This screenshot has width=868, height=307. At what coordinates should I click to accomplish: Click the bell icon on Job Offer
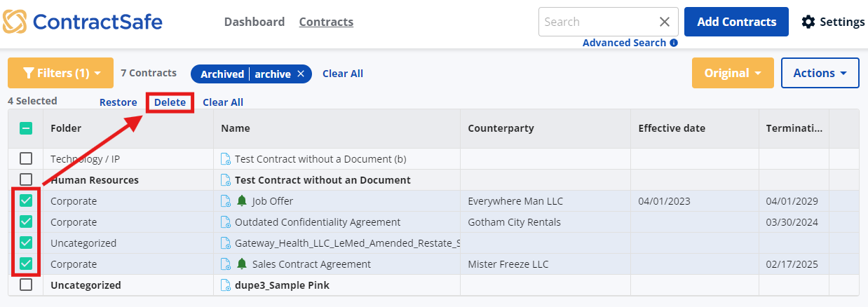(x=242, y=201)
